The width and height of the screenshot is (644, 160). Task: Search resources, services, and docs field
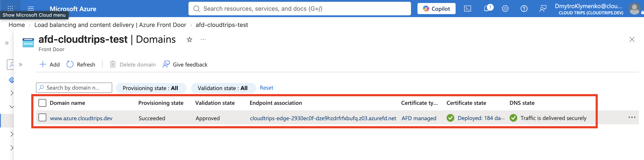point(300,9)
